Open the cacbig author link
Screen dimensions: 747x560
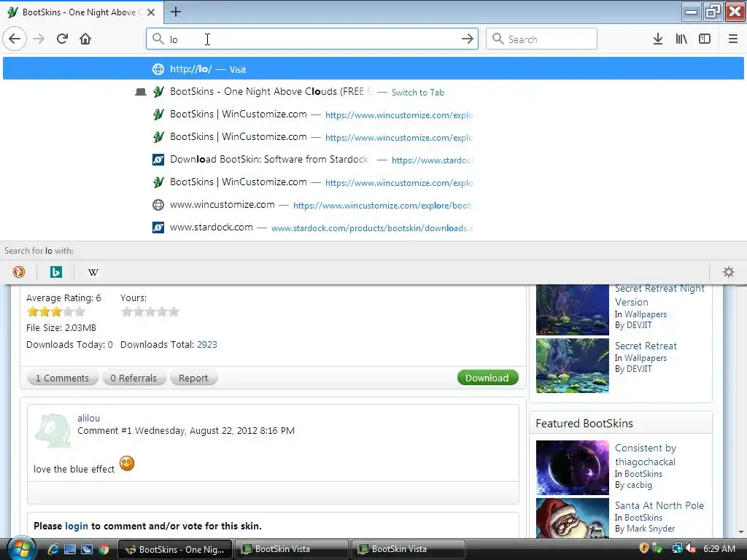coord(639,485)
